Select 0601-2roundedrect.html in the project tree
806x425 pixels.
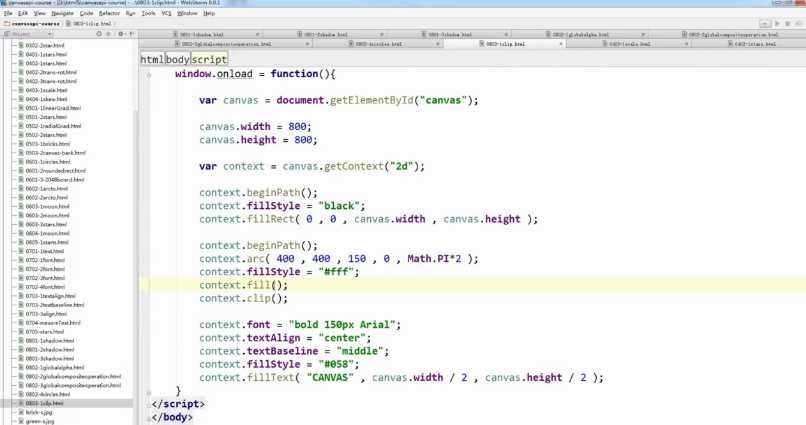pos(56,171)
